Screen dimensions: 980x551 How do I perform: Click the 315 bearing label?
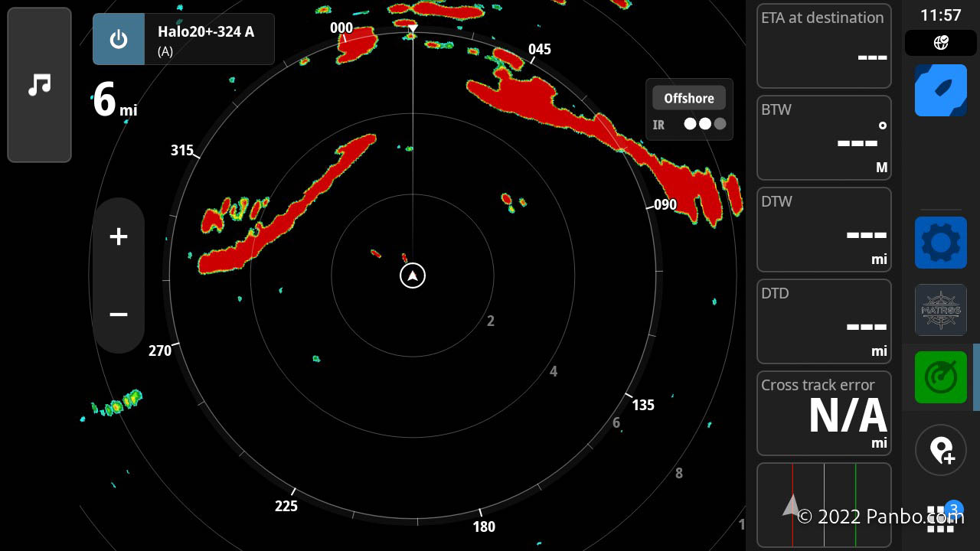182,150
